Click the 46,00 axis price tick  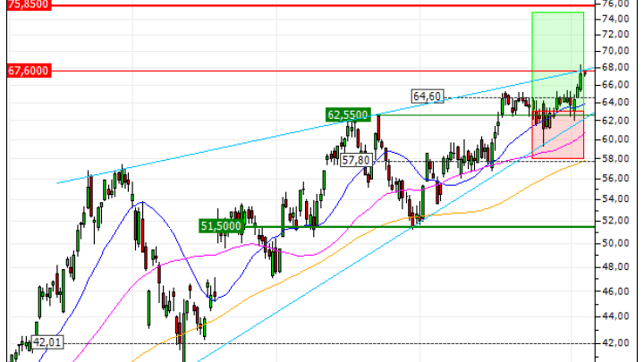click(615, 291)
